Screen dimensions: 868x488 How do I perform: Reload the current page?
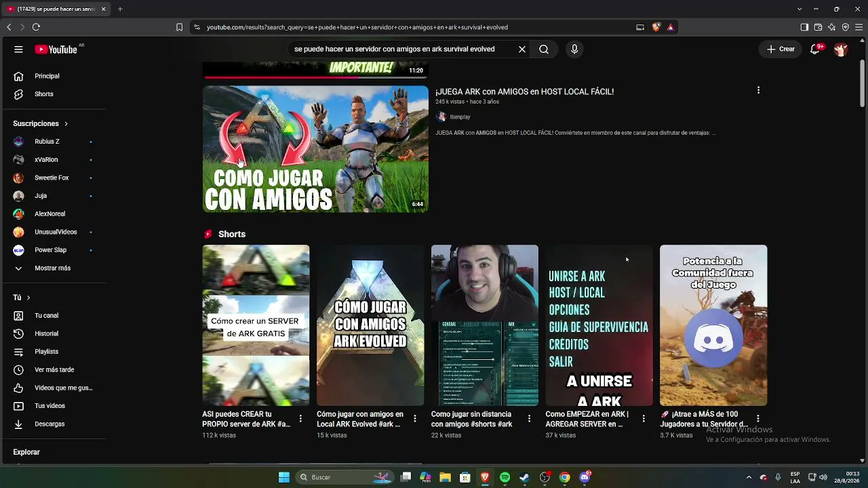click(x=36, y=27)
